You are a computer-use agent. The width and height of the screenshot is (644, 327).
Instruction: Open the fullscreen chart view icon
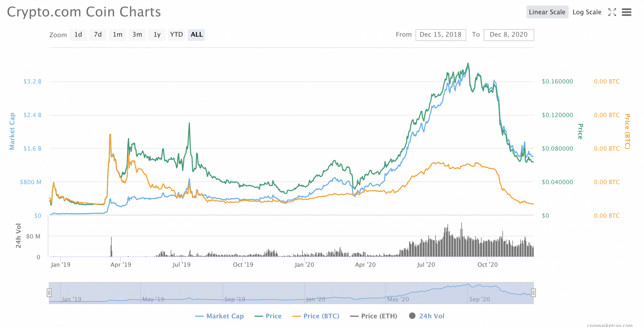tap(612, 12)
